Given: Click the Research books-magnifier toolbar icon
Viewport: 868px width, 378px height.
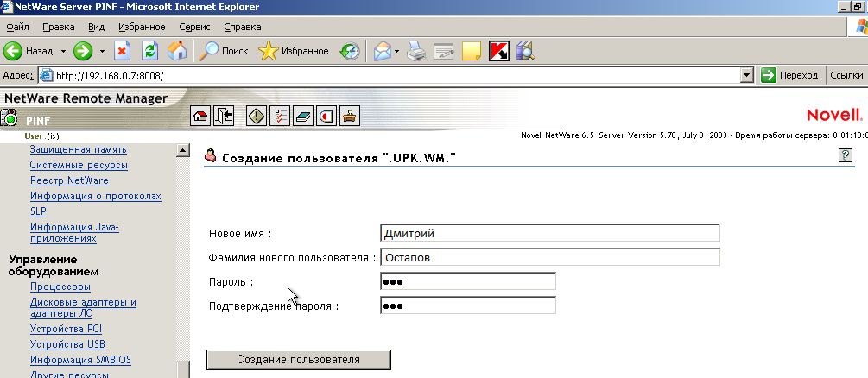Looking at the screenshot, I should pos(525,51).
